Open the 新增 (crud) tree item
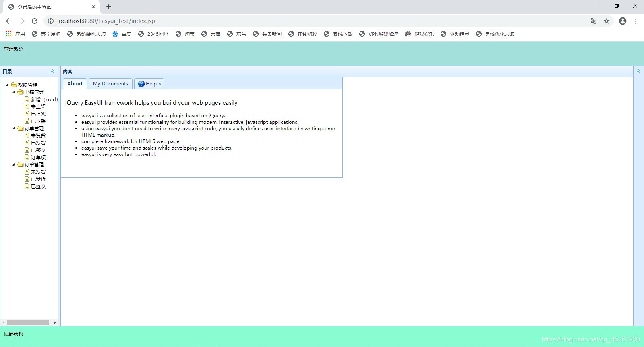 point(44,99)
